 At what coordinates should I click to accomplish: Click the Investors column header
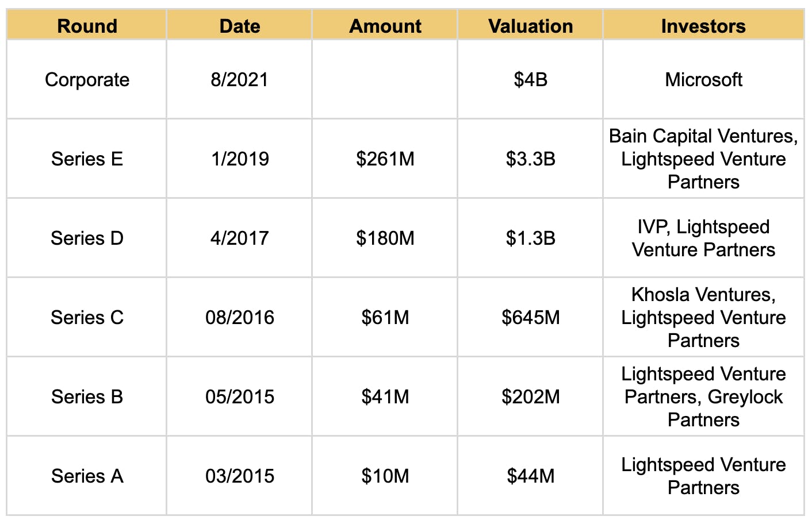pos(703,26)
